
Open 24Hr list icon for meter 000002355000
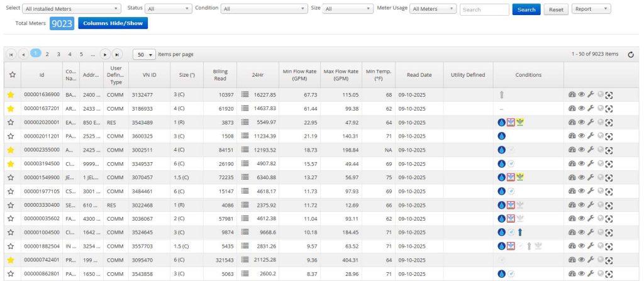click(x=245, y=150)
